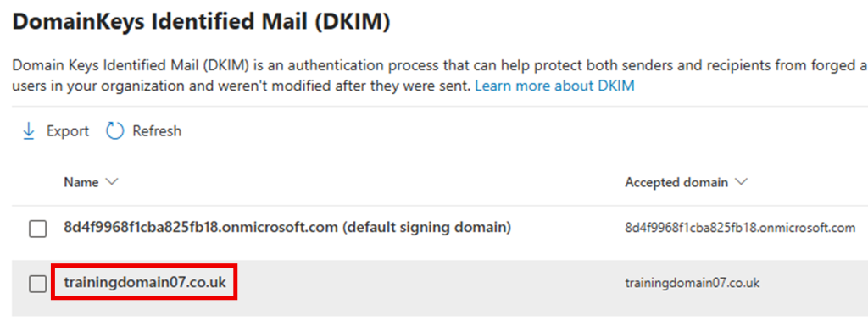Sort by the Accepted domain header
The width and height of the screenshot is (868, 326).
[676, 182]
